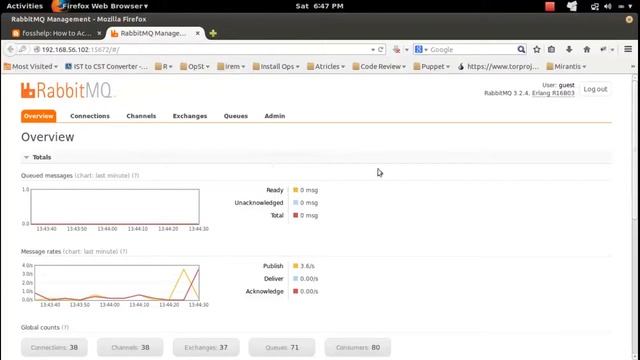Click the toolbar icon right of the Home button

[x=603, y=49]
